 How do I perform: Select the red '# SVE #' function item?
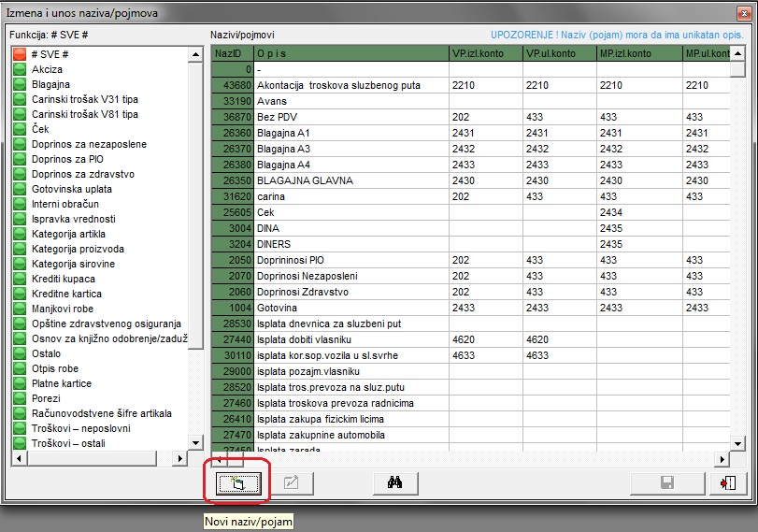pyautogui.click(x=50, y=54)
